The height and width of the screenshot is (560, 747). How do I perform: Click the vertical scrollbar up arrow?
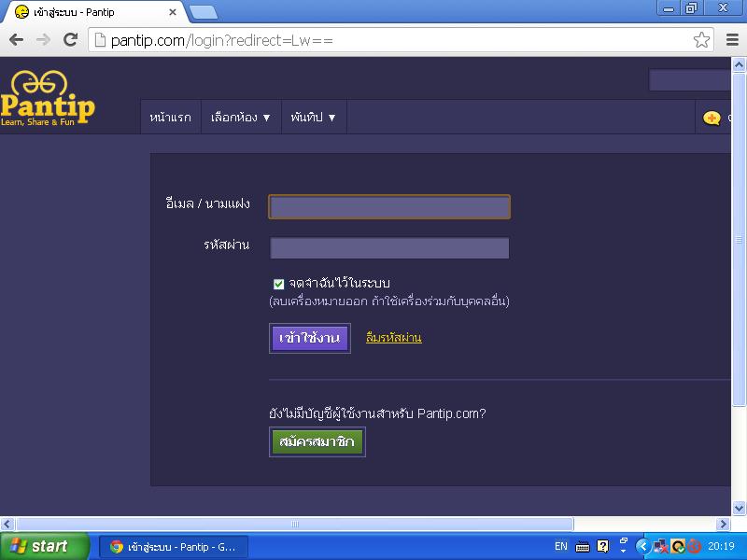(739, 64)
